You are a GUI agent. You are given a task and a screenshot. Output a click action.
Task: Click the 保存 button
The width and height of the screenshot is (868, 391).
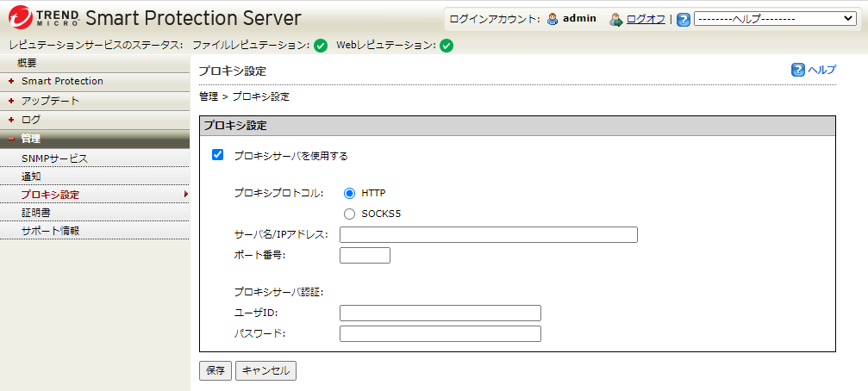point(215,371)
